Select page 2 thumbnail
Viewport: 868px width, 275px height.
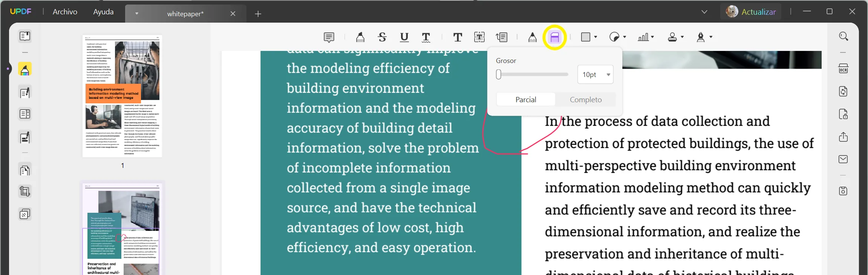click(x=122, y=229)
